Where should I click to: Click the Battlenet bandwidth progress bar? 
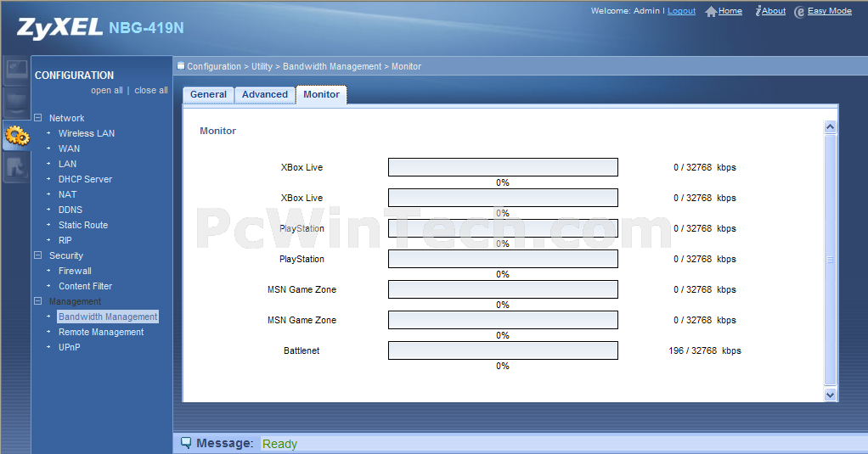click(503, 350)
